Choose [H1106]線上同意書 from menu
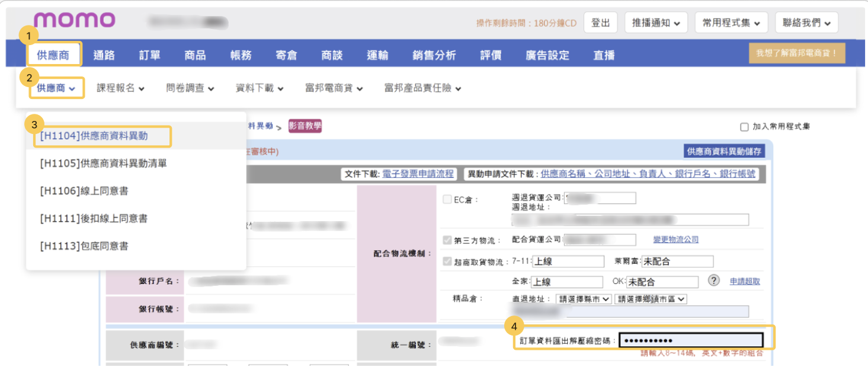The image size is (868, 367). pyautogui.click(x=85, y=191)
